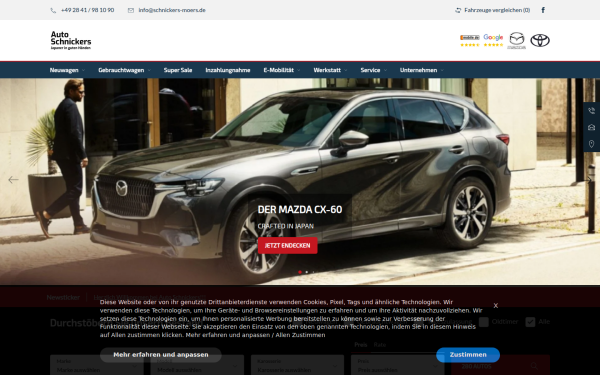This screenshot has height=375, width=600.
Task: Expand the Gebrauchtwagen menu
Action: click(x=124, y=70)
